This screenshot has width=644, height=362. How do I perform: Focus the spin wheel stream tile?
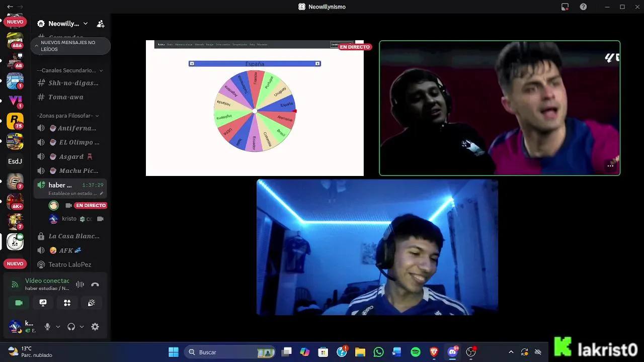pyautogui.click(x=255, y=108)
